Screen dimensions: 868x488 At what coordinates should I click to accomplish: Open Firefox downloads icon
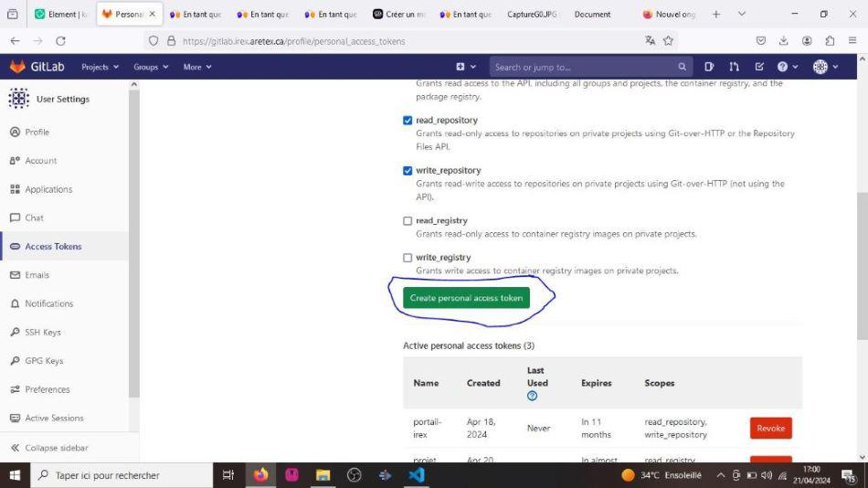(783, 40)
